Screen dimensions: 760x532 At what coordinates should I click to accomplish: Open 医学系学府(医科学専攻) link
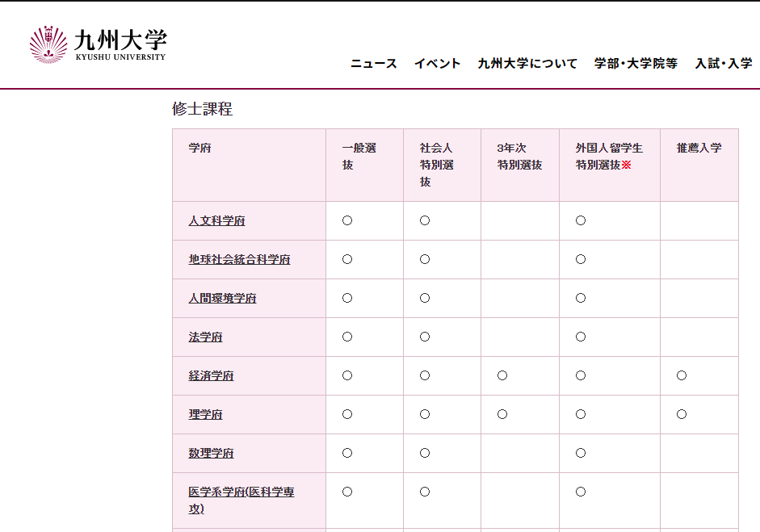(241, 492)
